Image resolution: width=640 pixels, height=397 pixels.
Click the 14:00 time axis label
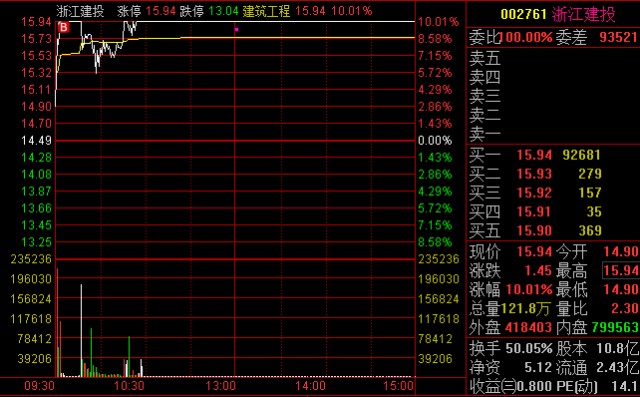pos(311,386)
